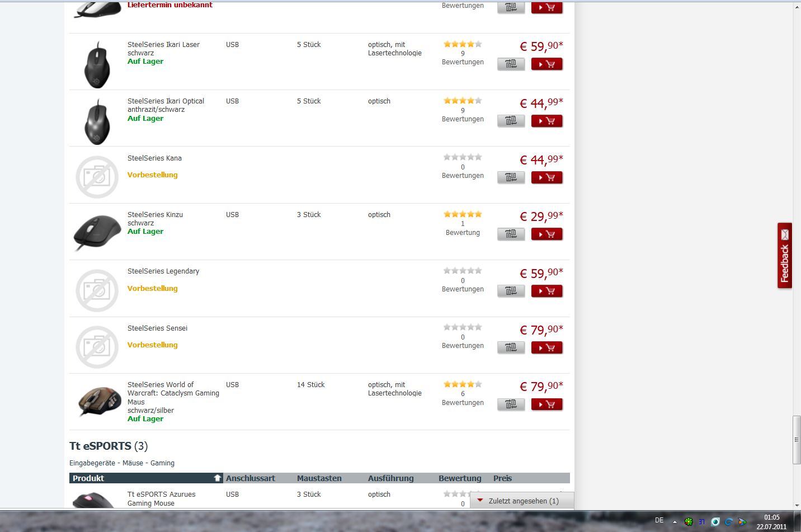The height and width of the screenshot is (532, 801).
Task: Click placeholder image for SteelSeries Kana
Action: pos(97,177)
